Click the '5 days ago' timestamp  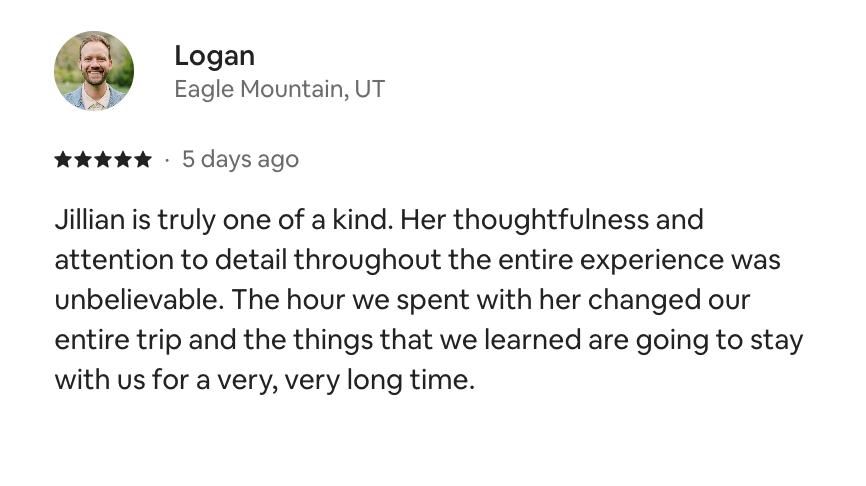point(240,160)
